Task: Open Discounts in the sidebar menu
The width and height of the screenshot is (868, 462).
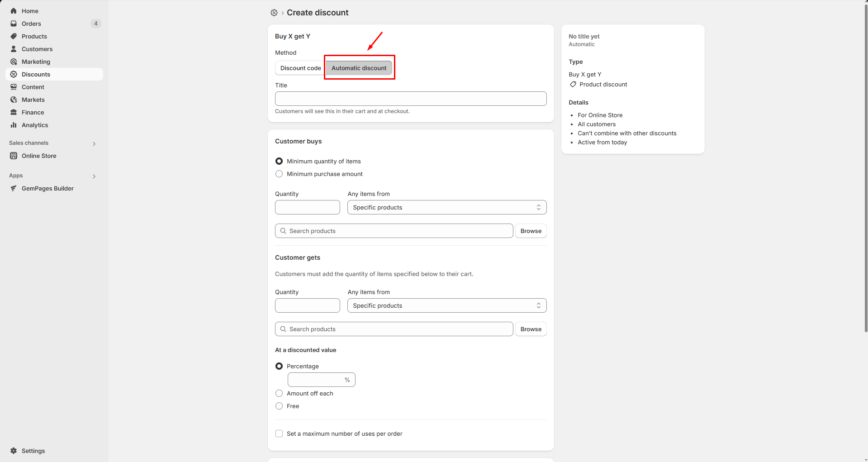Action: point(36,74)
